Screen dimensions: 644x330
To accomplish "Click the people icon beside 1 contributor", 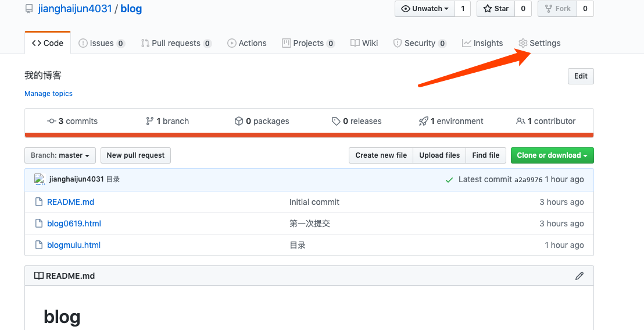I will coord(520,121).
